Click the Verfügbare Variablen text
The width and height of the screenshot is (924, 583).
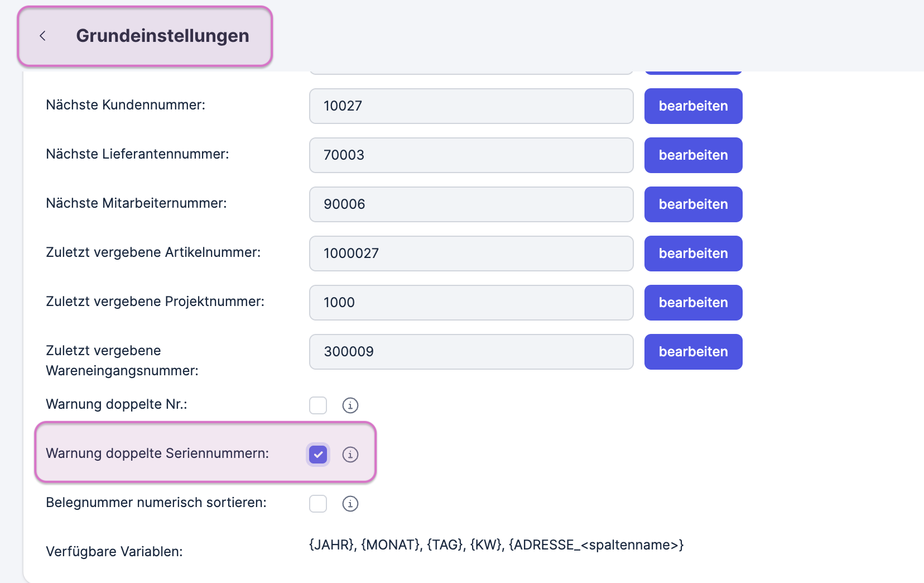pyautogui.click(x=114, y=551)
